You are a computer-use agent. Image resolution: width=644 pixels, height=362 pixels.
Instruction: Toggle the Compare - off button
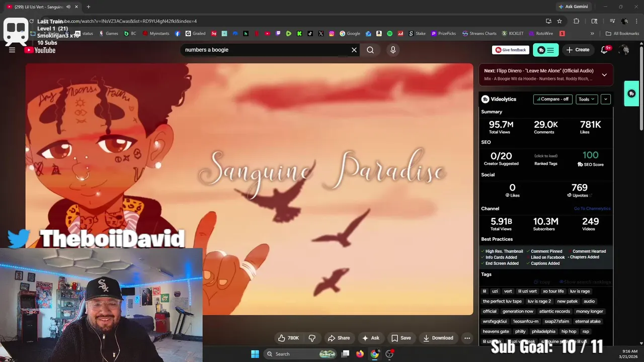click(553, 99)
